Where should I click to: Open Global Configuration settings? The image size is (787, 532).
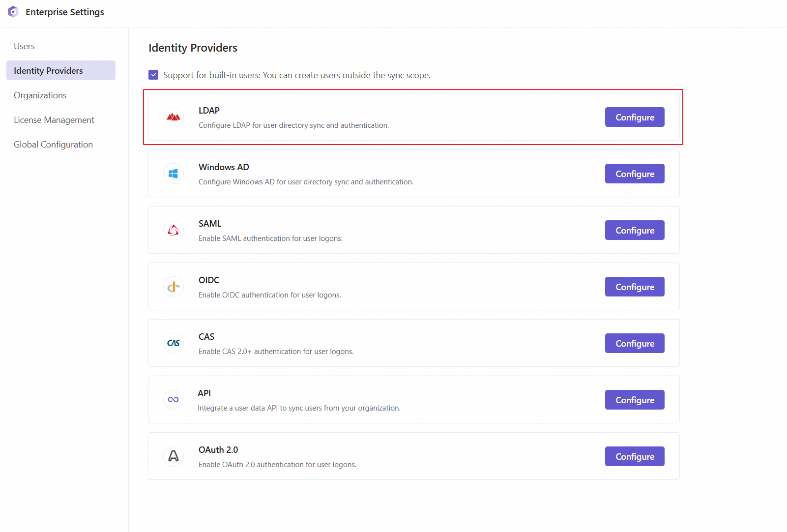[x=53, y=145]
